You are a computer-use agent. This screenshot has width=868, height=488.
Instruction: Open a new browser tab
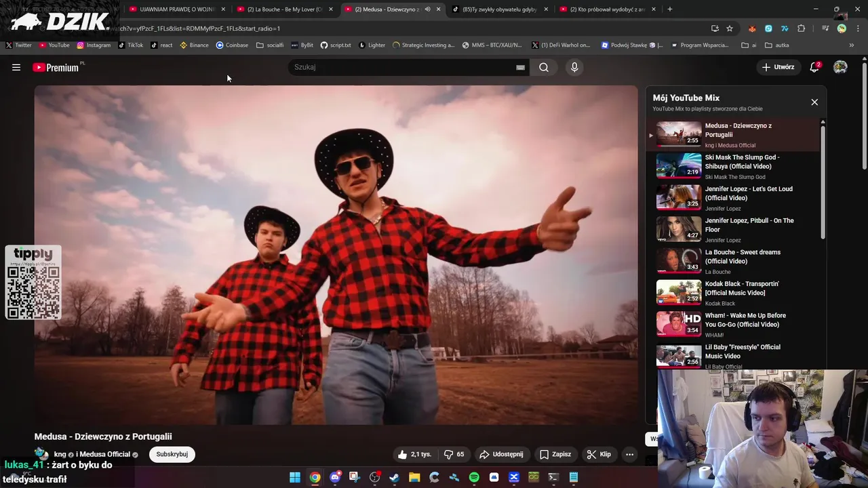point(670,9)
